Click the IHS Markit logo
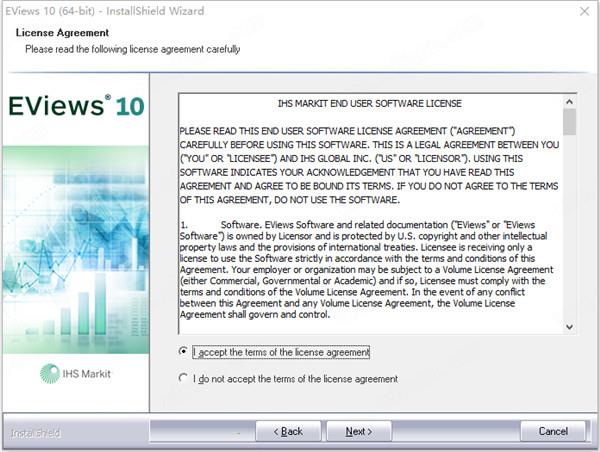The height and width of the screenshot is (452, 600). click(75, 374)
